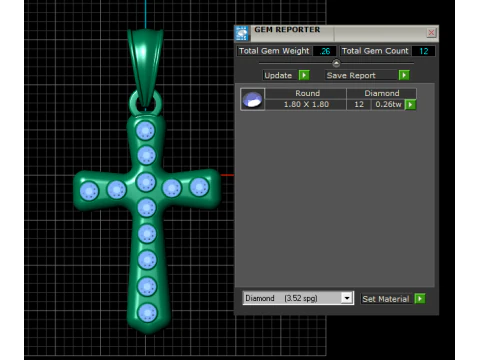The height and width of the screenshot is (360, 480).
Task: Select the Diamond material cell in table
Action: (x=382, y=93)
